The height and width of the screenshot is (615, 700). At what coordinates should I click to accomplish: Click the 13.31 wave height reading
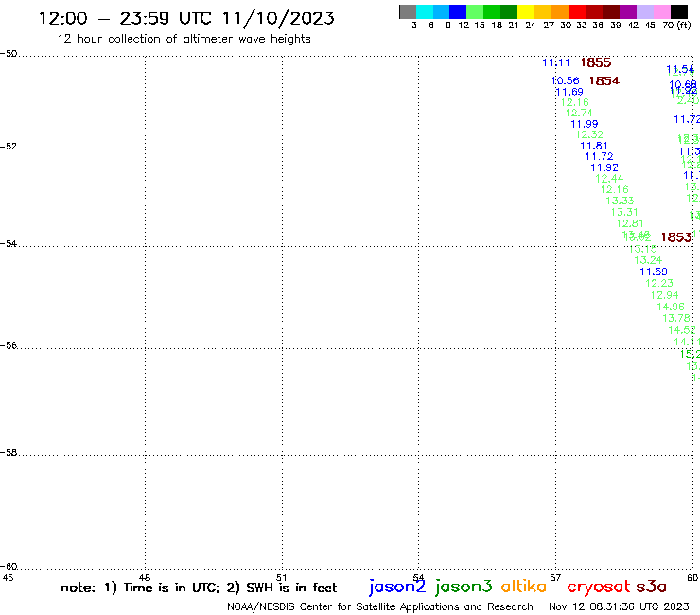624,212
